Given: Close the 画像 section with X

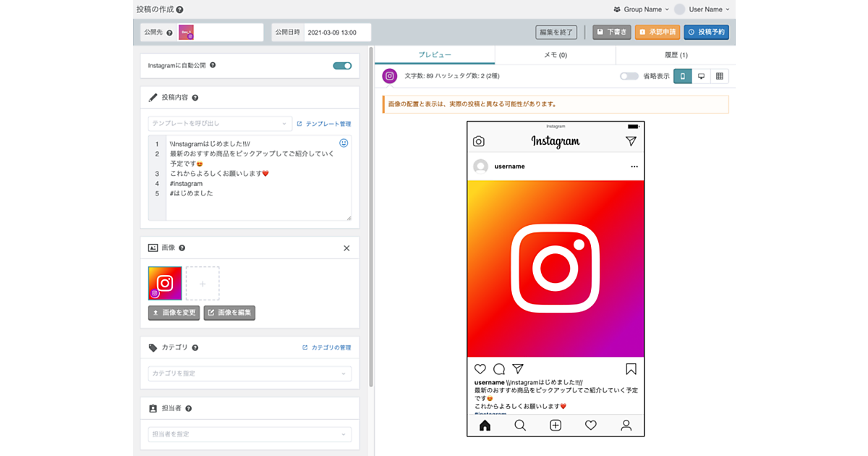Looking at the screenshot, I should tap(346, 248).
